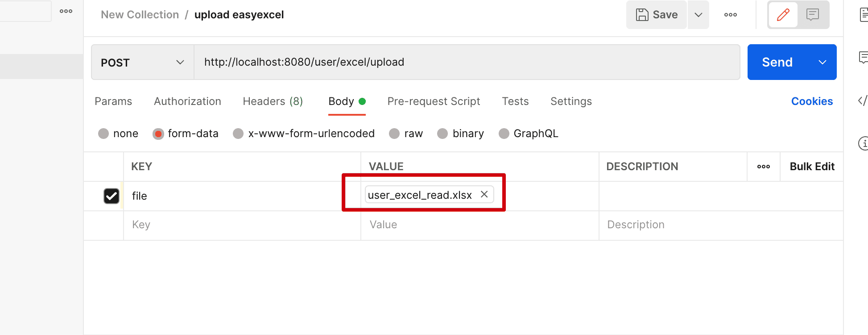Click the column options dots near Bulk Edit
The width and height of the screenshot is (868, 335).
763,167
